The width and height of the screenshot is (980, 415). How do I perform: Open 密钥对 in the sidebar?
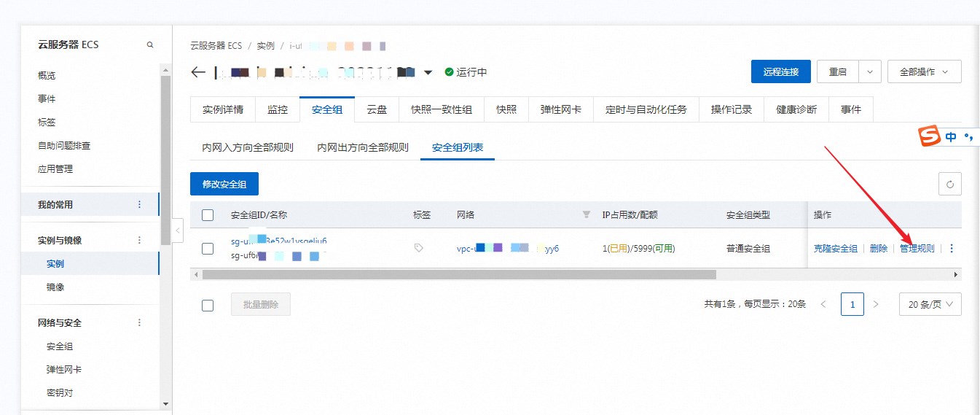pos(60,392)
